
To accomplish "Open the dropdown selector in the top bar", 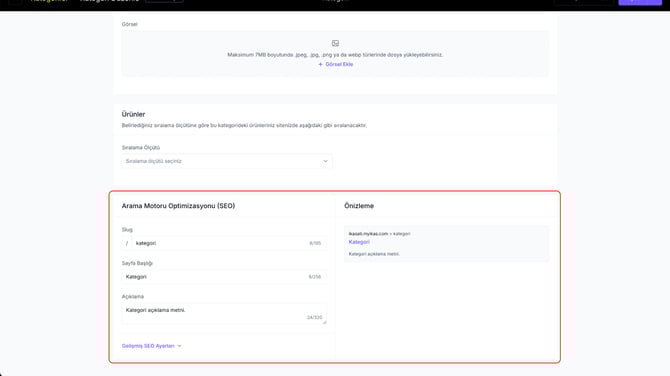I will point(164,1).
